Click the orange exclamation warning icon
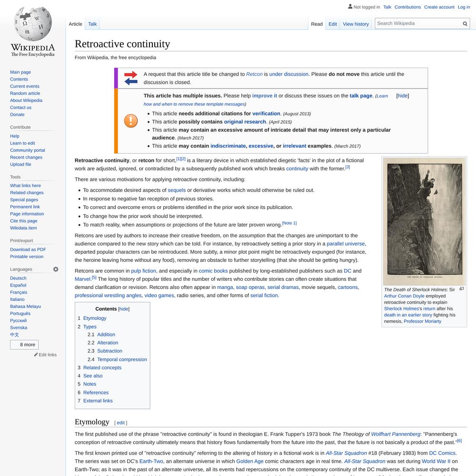476x476 pixels. click(131, 121)
